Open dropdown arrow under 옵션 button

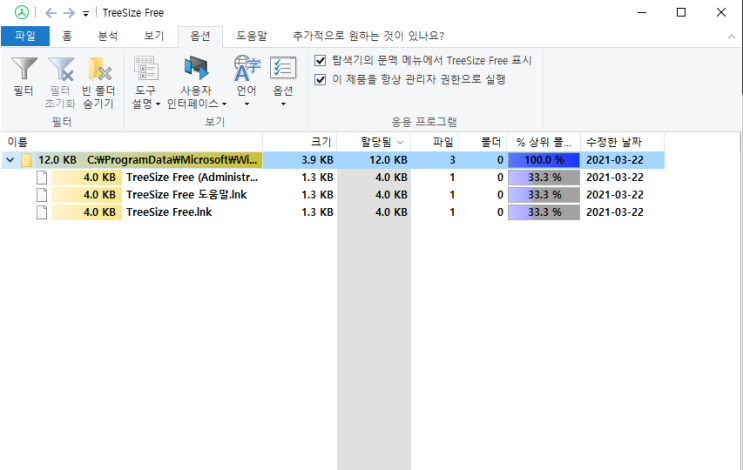283,104
